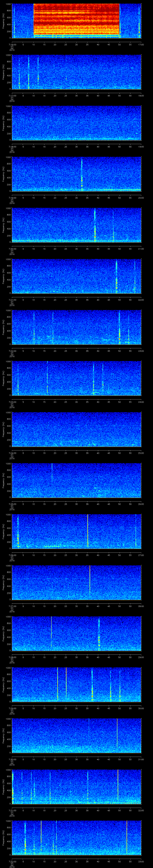The height and width of the screenshot is (868, 153).
Task: Click the 27:00 end label under 7:26 spectrogram
Action: pos(141,555)
